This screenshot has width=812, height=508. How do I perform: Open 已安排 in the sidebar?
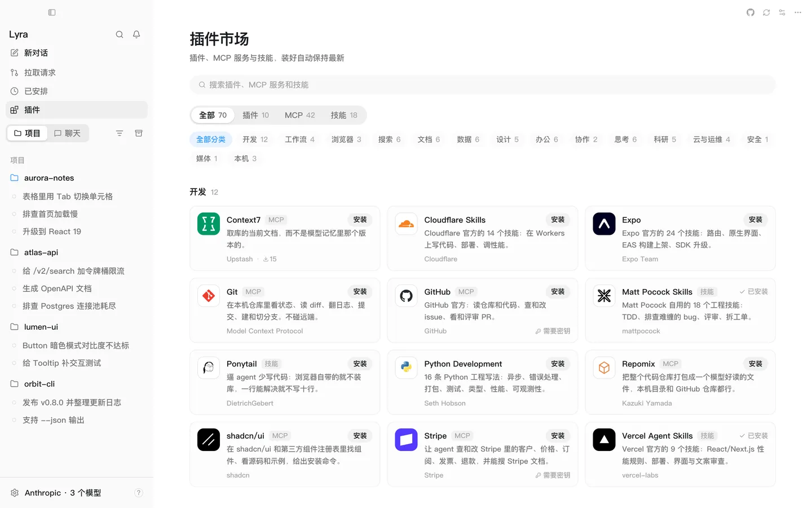point(77,91)
